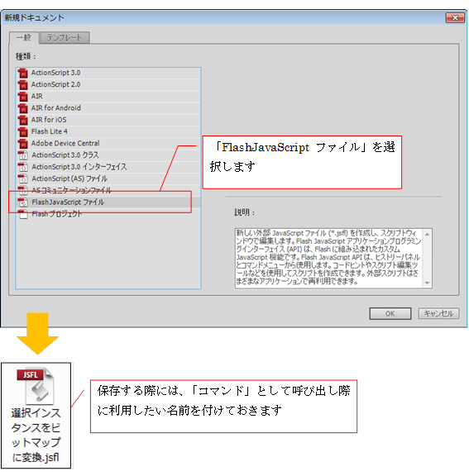Select ActionScript 3.0 インターフェイス entry
This screenshot has height=476, width=469.
point(108,167)
